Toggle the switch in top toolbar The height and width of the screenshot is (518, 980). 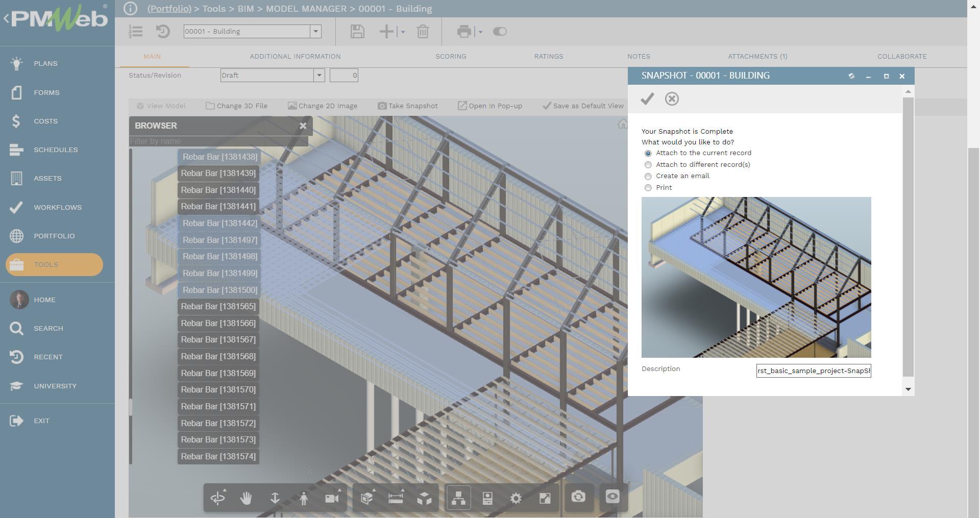pos(500,32)
